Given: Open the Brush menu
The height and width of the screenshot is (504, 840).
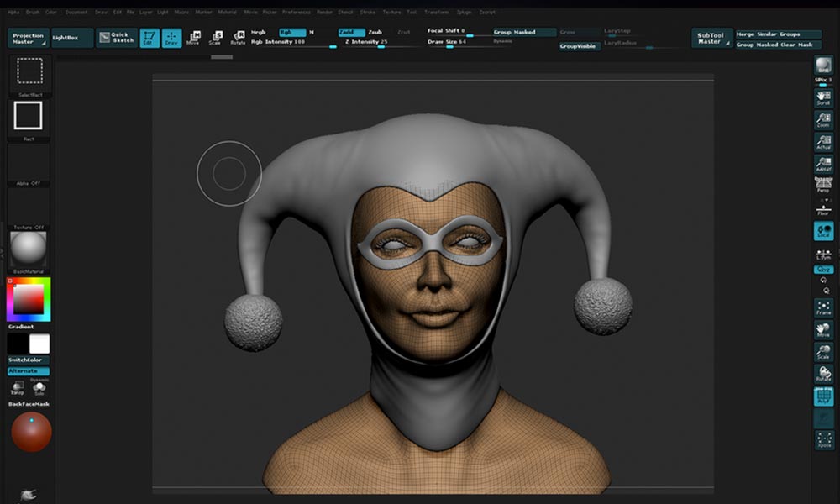Looking at the screenshot, I should pyautogui.click(x=33, y=12).
